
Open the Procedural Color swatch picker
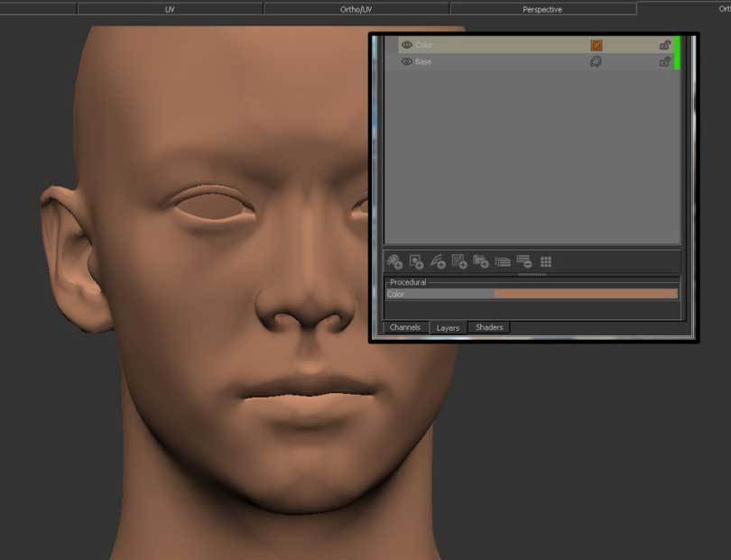[x=586, y=293]
